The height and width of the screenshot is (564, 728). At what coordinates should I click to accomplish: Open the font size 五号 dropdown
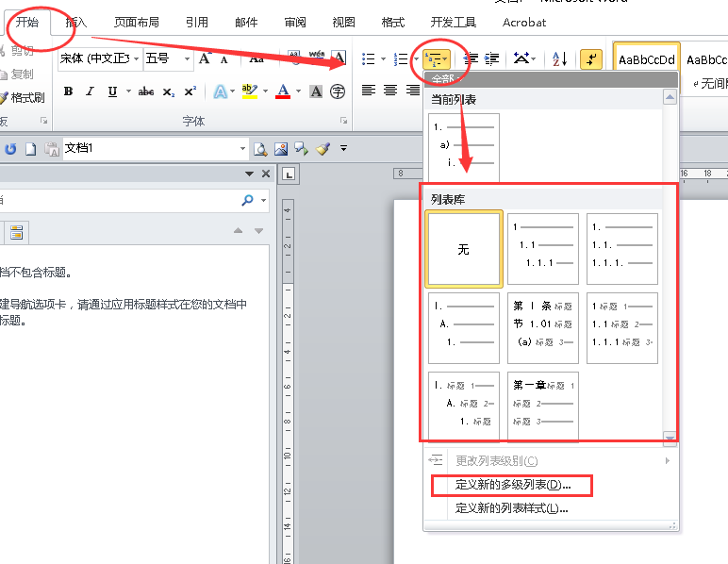pyautogui.click(x=187, y=59)
